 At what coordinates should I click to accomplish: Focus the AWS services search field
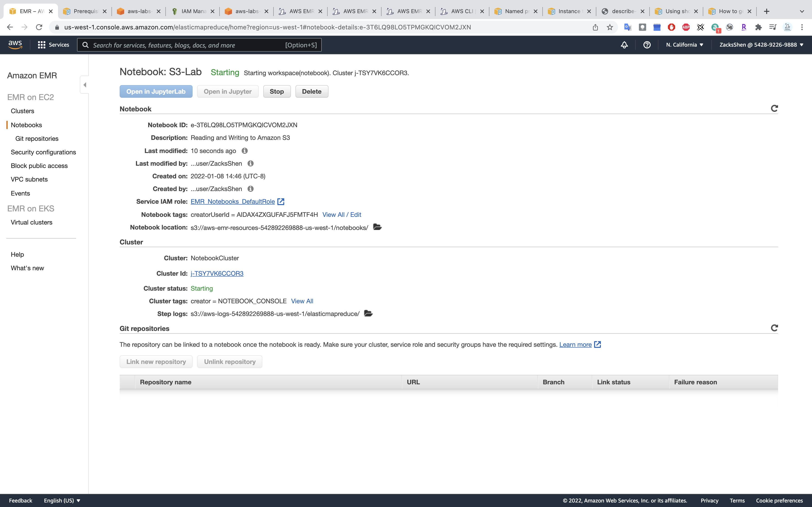(x=188, y=45)
